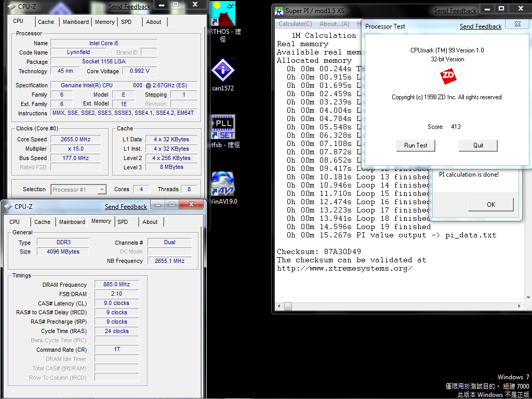Click the Channels # Dual field

click(170, 242)
